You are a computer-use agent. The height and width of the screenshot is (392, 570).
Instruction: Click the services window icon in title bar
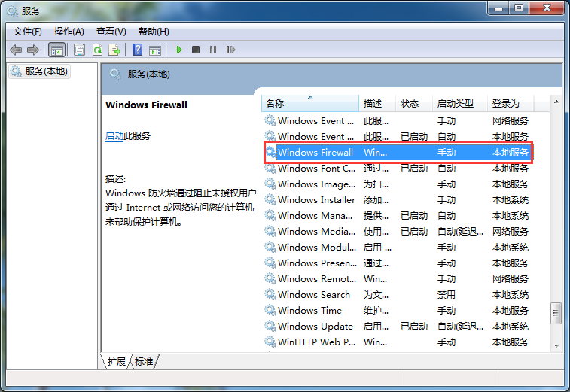click(12, 11)
